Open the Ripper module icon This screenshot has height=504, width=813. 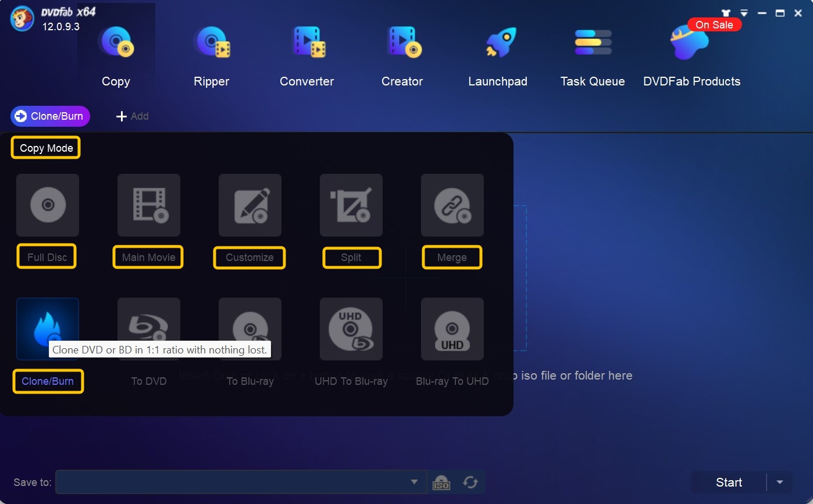click(x=212, y=42)
